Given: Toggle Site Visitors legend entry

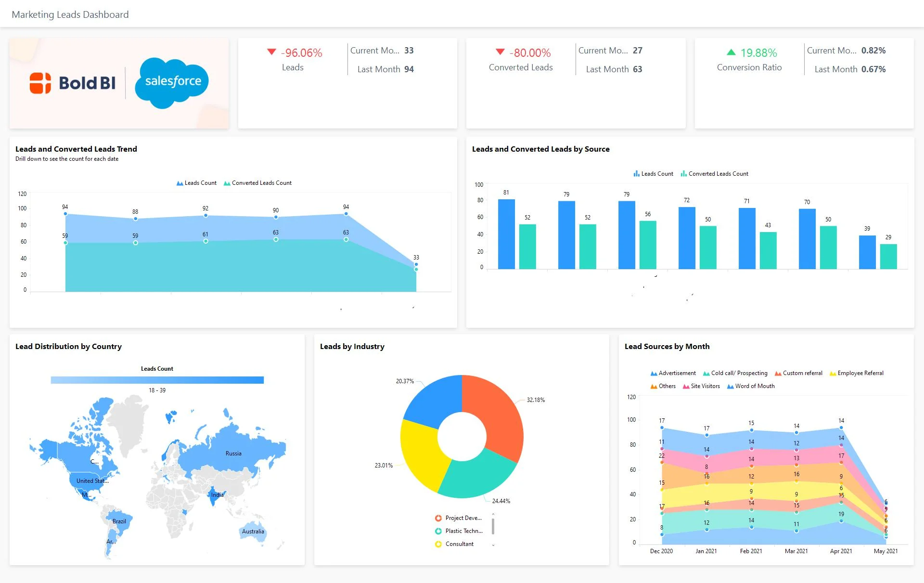Looking at the screenshot, I should 701,386.
